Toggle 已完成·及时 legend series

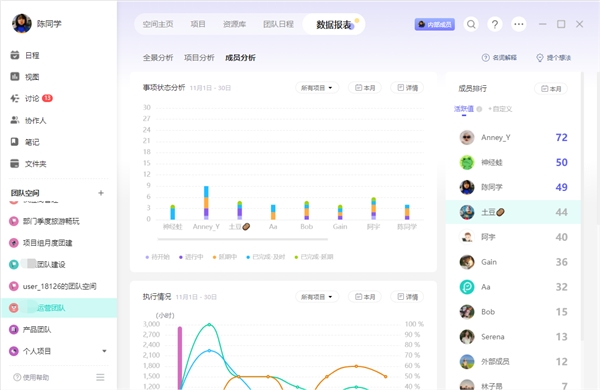pos(266,257)
